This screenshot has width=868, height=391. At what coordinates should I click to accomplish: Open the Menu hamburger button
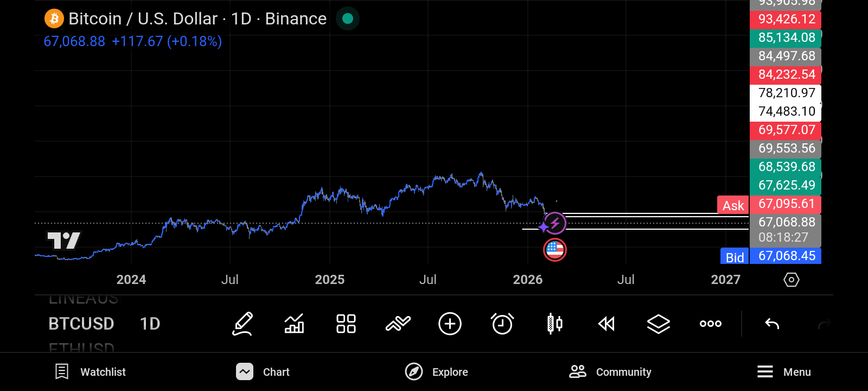click(784, 372)
